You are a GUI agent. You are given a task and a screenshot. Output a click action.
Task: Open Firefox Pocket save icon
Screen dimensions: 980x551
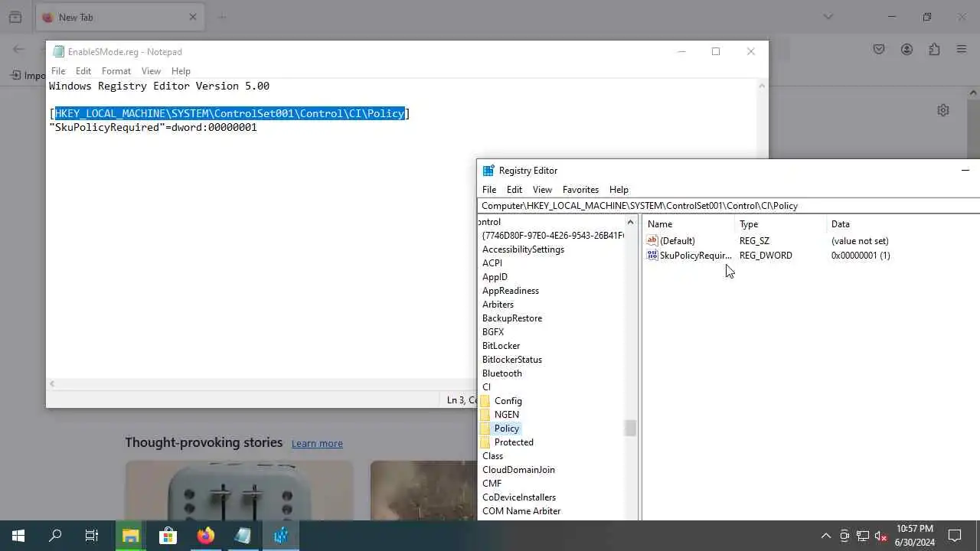click(879, 49)
